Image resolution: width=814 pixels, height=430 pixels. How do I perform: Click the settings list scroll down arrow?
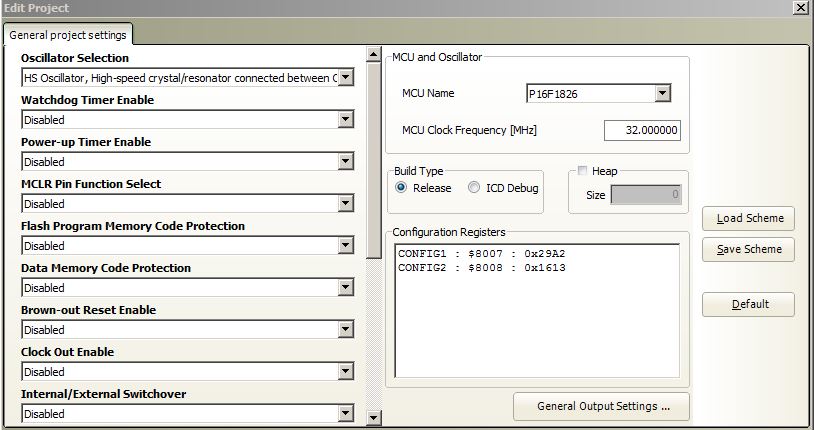373,417
